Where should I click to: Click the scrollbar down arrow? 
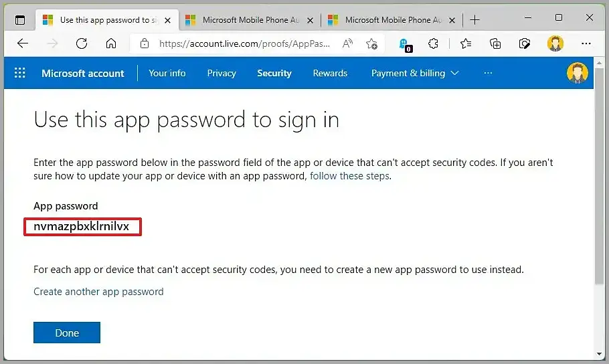pyautogui.click(x=599, y=354)
